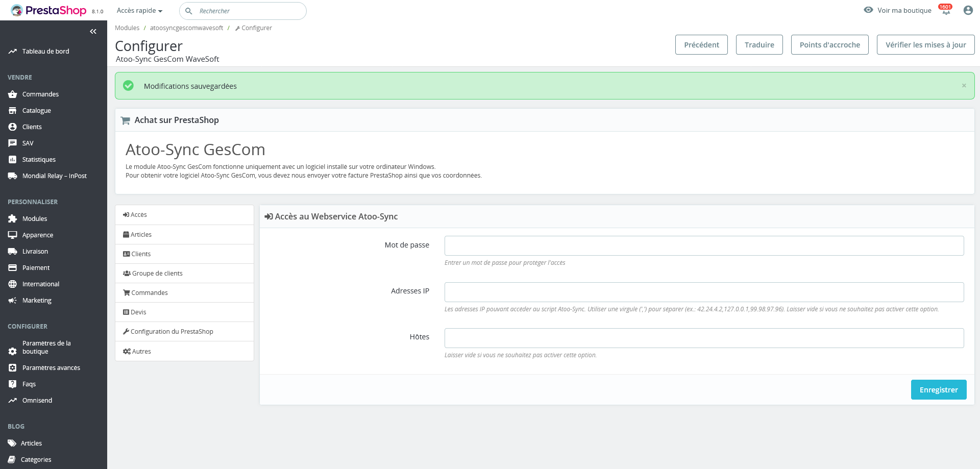980x469 pixels.
Task: Collapse the sidebar with double-chevron icon
Action: point(93,32)
